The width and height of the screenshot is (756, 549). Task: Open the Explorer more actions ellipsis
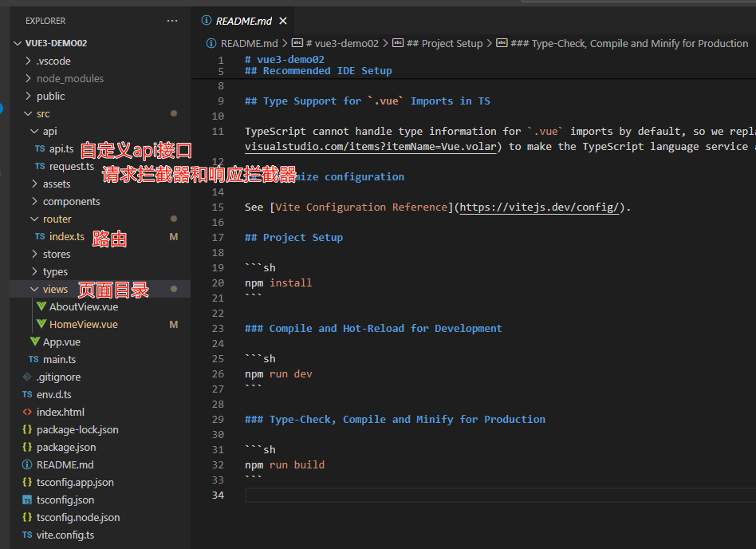pos(172,21)
